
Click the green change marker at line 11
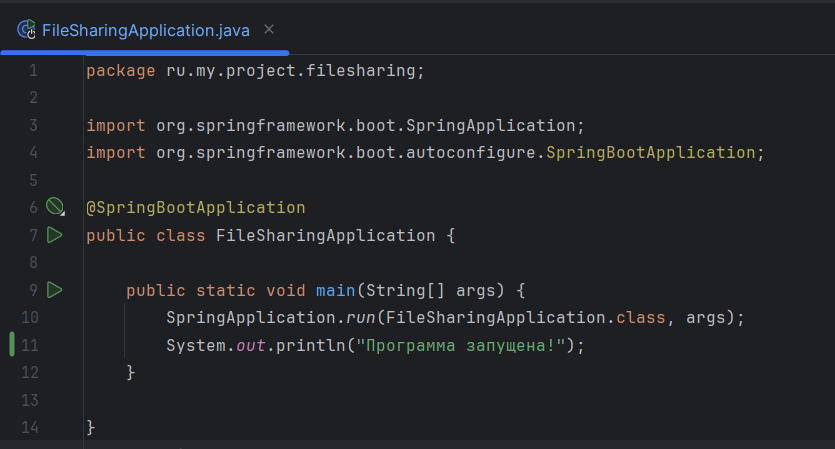[x=11, y=345]
